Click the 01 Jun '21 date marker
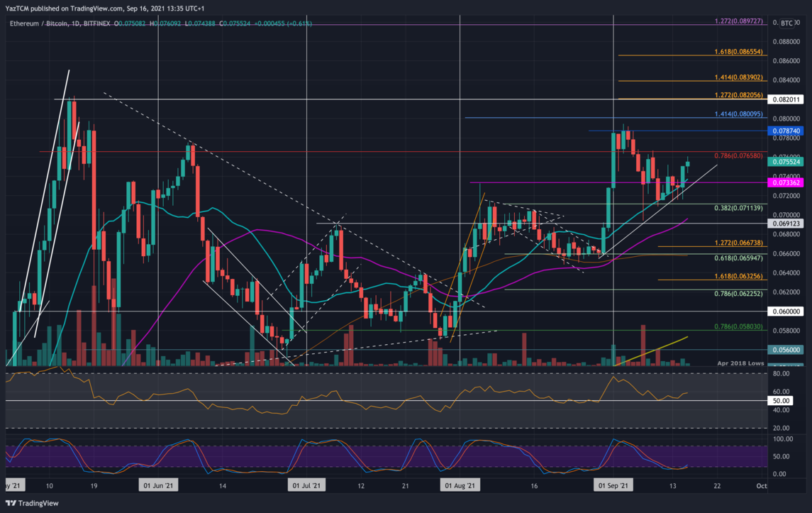Viewport: 812px width, 513px height. 158,486
